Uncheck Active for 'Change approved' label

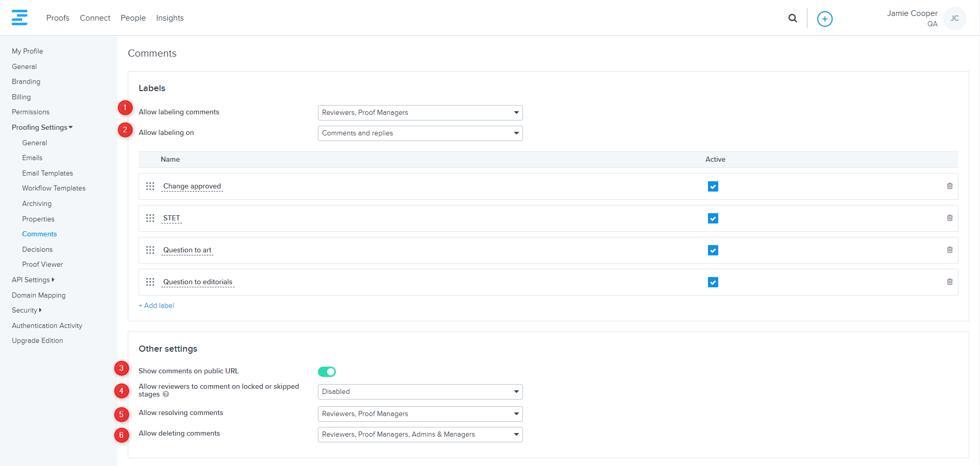[x=713, y=186]
